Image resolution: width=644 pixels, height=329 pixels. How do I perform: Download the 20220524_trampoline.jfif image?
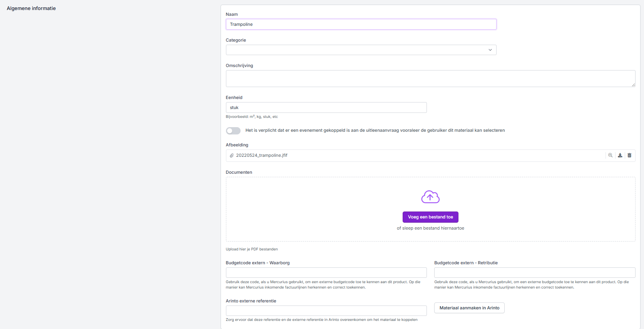pyautogui.click(x=620, y=155)
